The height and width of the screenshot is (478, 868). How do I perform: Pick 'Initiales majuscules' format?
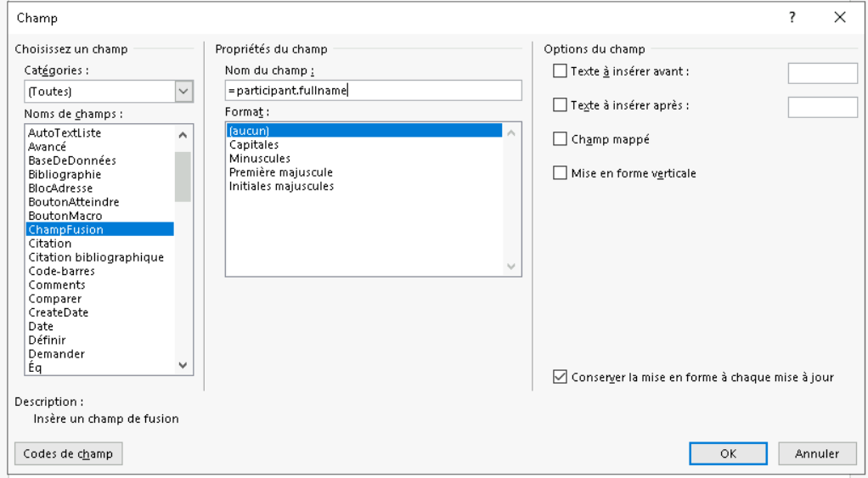click(x=281, y=186)
